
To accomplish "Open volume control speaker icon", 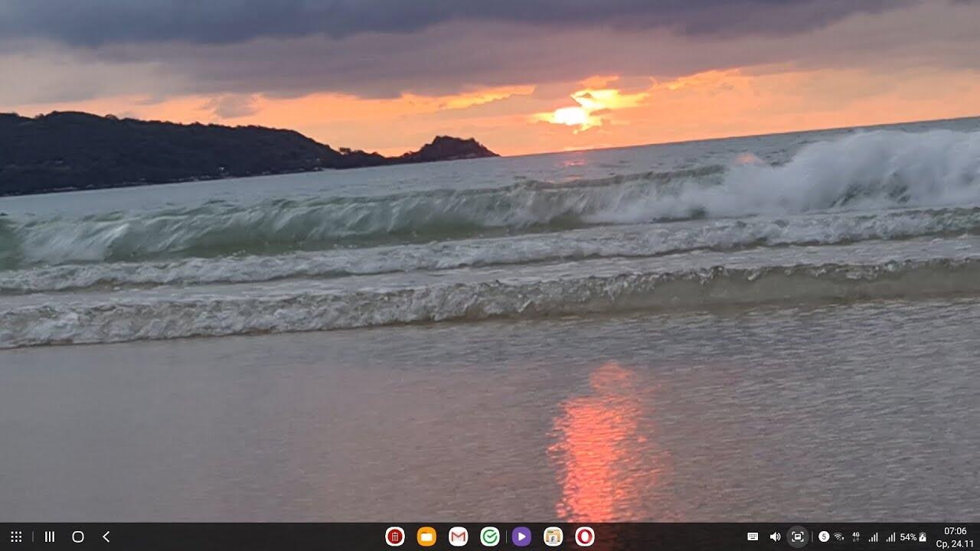I will coord(775,536).
